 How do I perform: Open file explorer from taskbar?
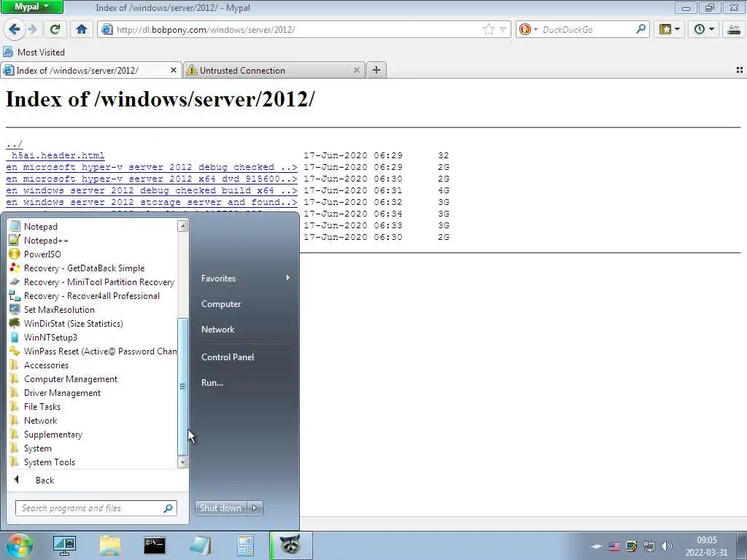tap(110, 545)
